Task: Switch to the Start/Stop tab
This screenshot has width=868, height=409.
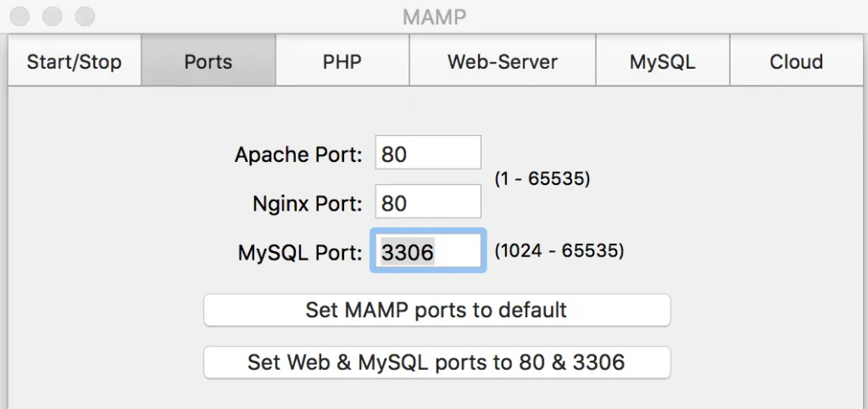Action: coord(75,61)
